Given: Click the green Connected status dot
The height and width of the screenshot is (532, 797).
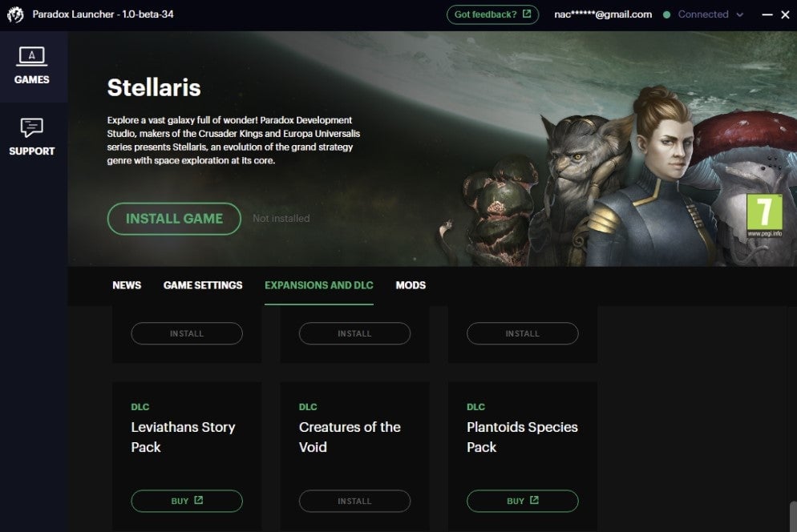Looking at the screenshot, I should pos(666,14).
